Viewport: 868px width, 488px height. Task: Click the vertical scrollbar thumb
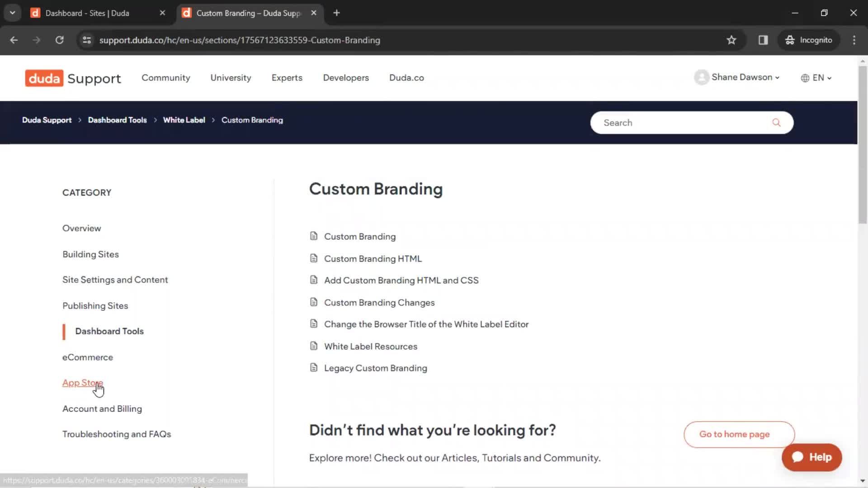click(863, 145)
